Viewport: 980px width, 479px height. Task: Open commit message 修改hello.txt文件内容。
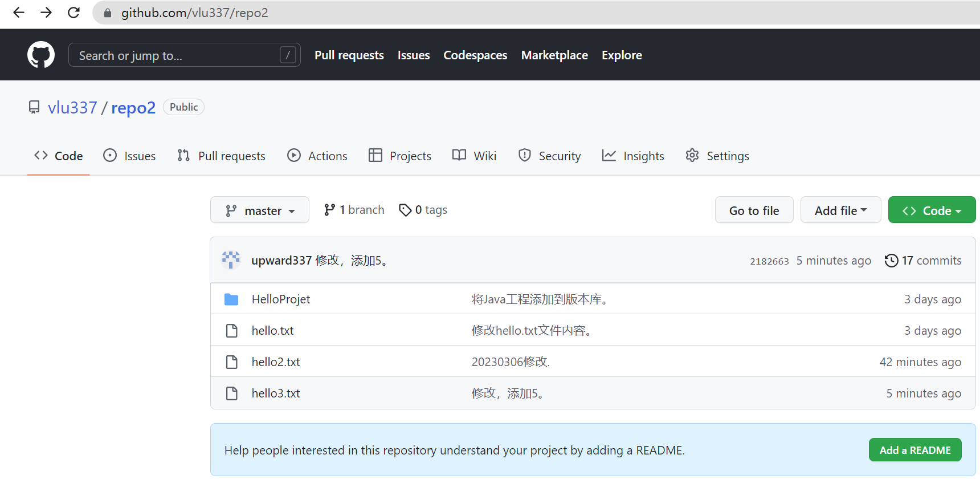[x=533, y=331]
